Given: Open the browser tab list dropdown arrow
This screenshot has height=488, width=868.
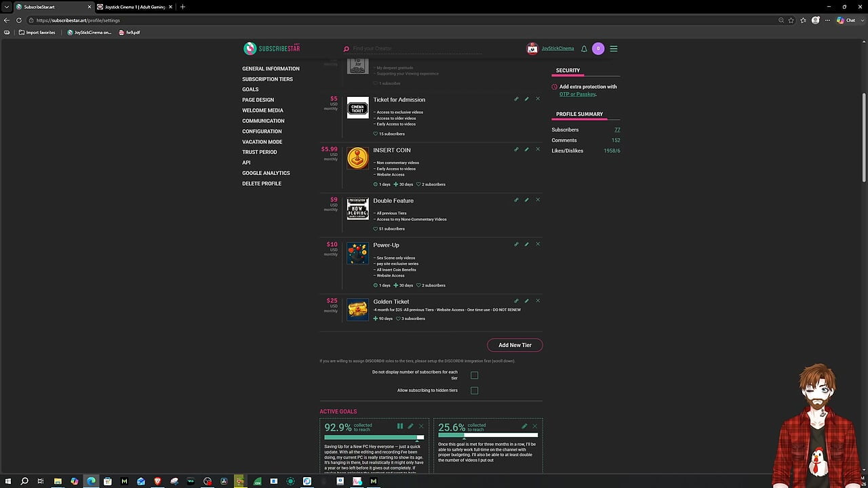Looking at the screenshot, I should click(x=7, y=7).
